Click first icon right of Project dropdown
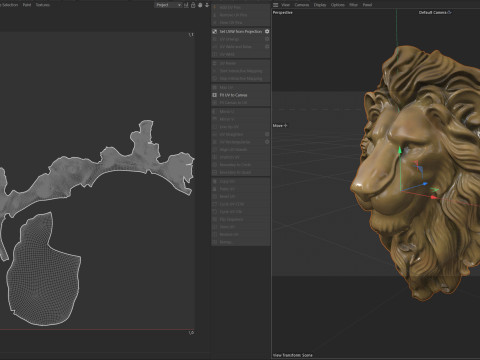 pos(186,5)
